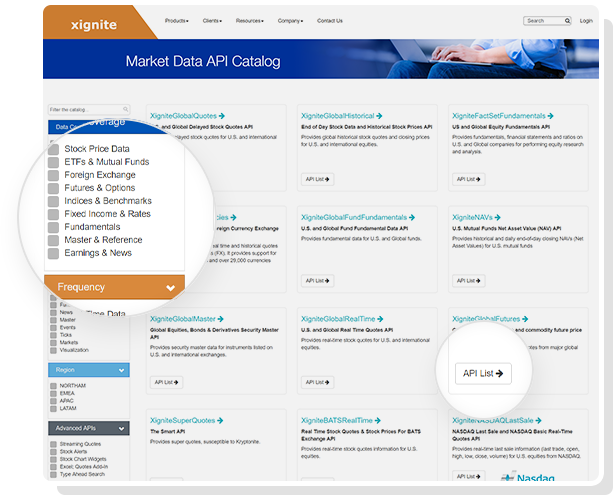
Task: Check the Ticks checkbox
Action: pos(53,335)
